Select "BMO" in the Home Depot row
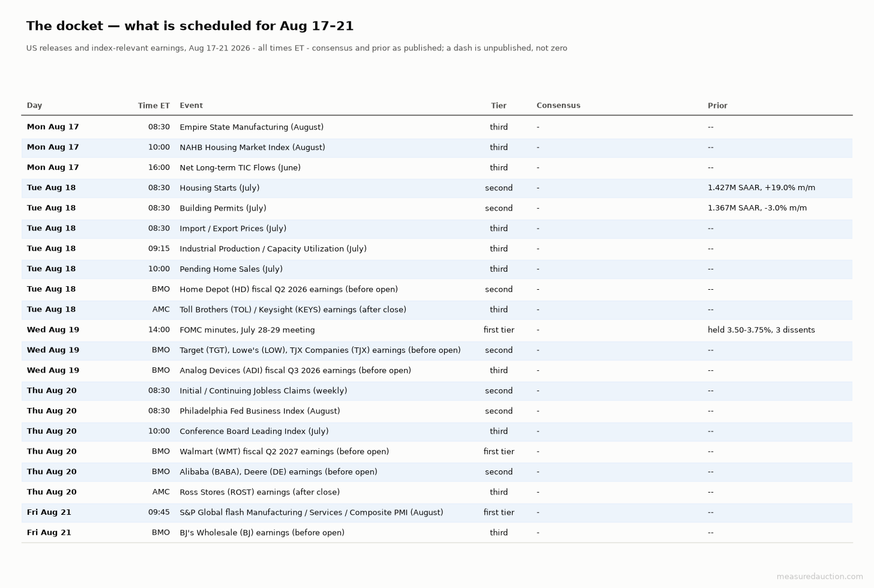Screen dimensions: 874x588 pos(161,289)
